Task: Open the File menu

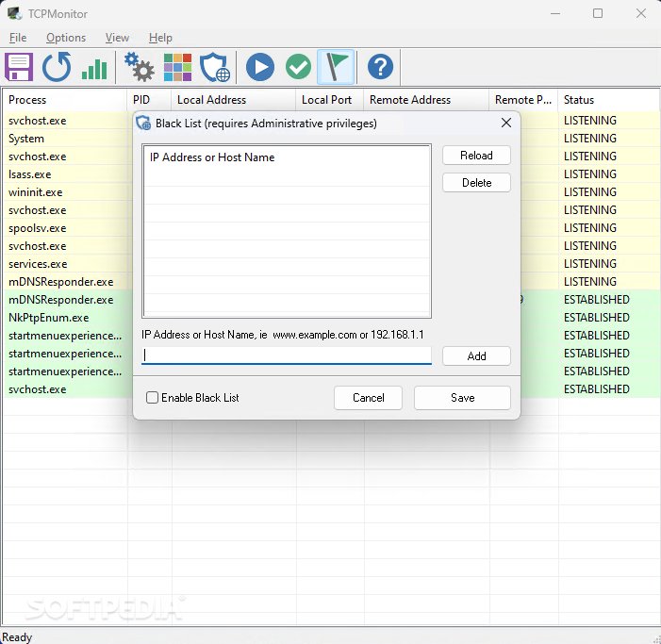Action: 18,38
